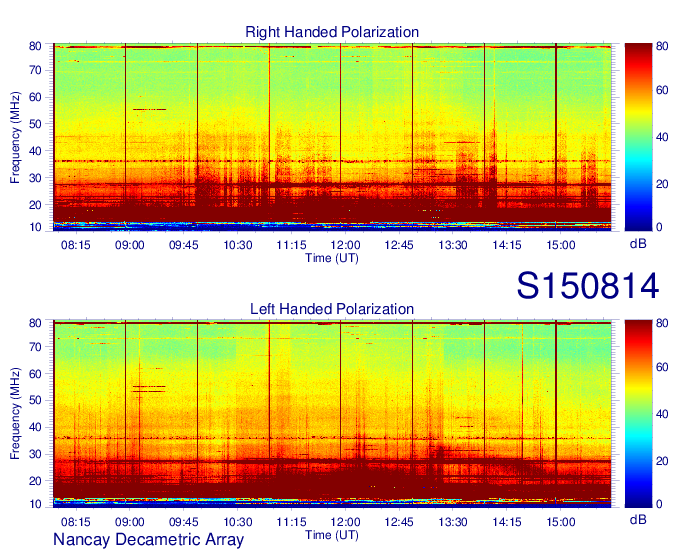
Task: Click dB unit label of Right Handed color bar
Action: click(x=638, y=244)
